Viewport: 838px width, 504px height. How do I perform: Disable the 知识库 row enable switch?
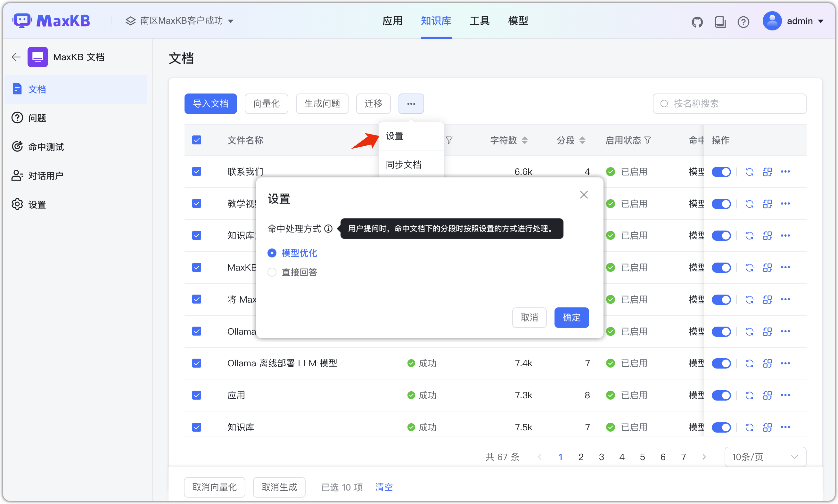pos(721,427)
